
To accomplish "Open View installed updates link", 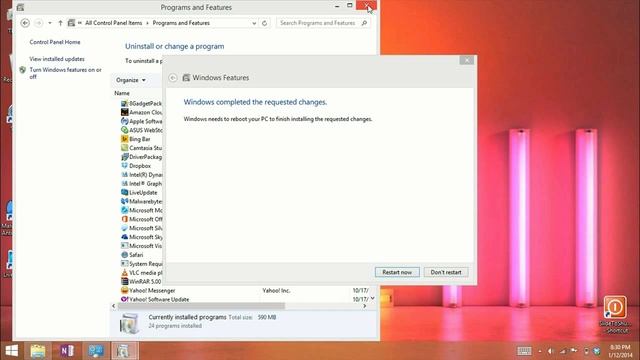I will (57, 59).
